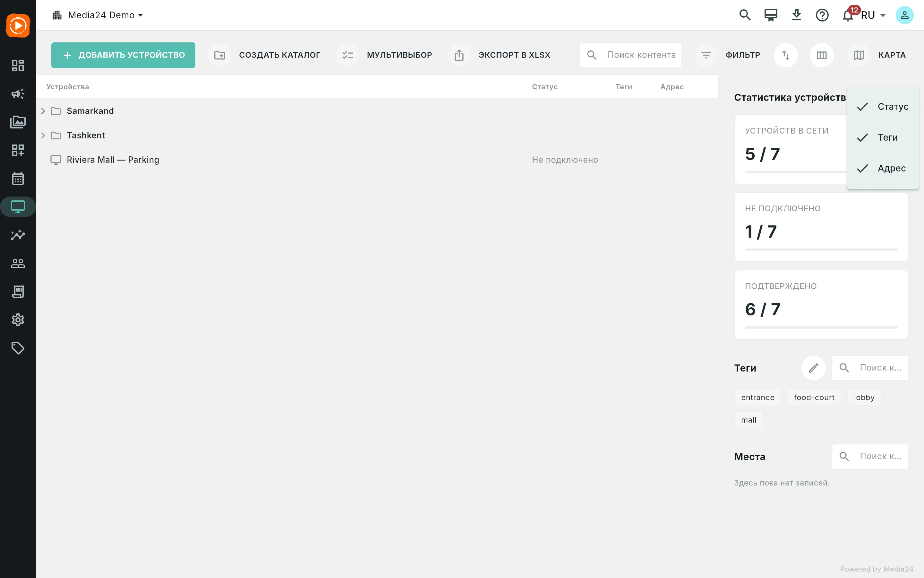Click Создать каталог button
This screenshot has width=924, height=578.
pos(265,55)
